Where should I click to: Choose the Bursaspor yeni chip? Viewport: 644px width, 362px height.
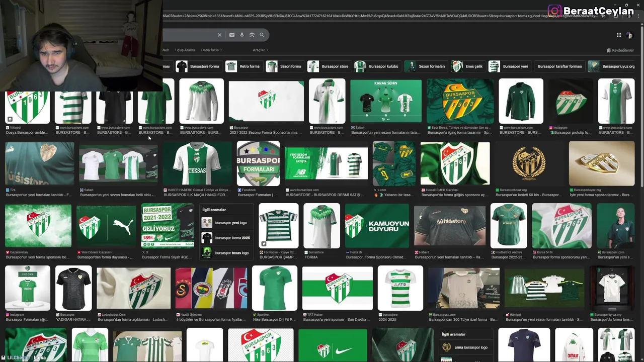tap(509, 66)
